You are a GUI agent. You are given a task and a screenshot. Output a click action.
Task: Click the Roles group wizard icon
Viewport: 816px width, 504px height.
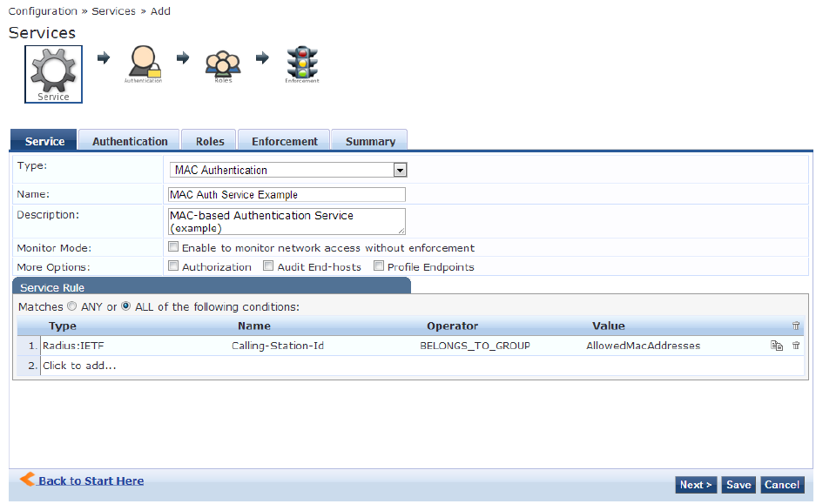click(223, 63)
